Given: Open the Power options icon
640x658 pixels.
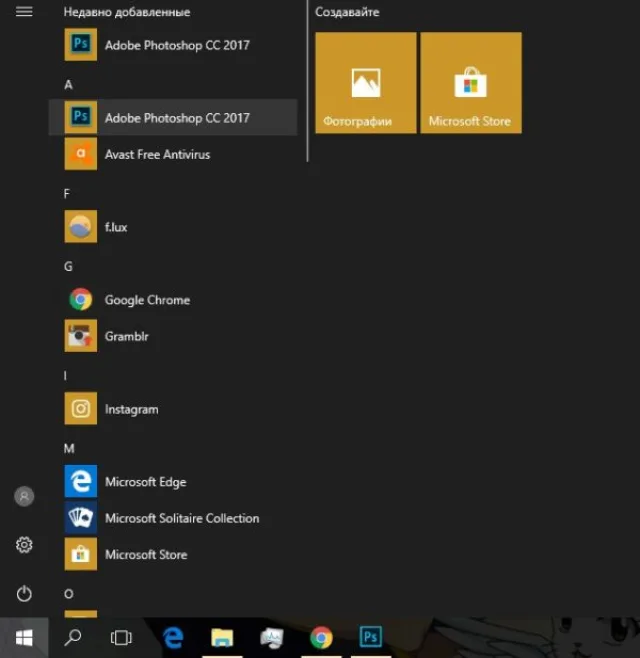Looking at the screenshot, I should pyautogui.click(x=24, y=593).
